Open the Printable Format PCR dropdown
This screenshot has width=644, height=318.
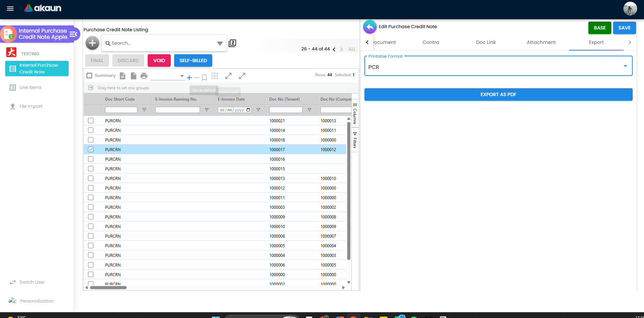(x=498, y=66)
